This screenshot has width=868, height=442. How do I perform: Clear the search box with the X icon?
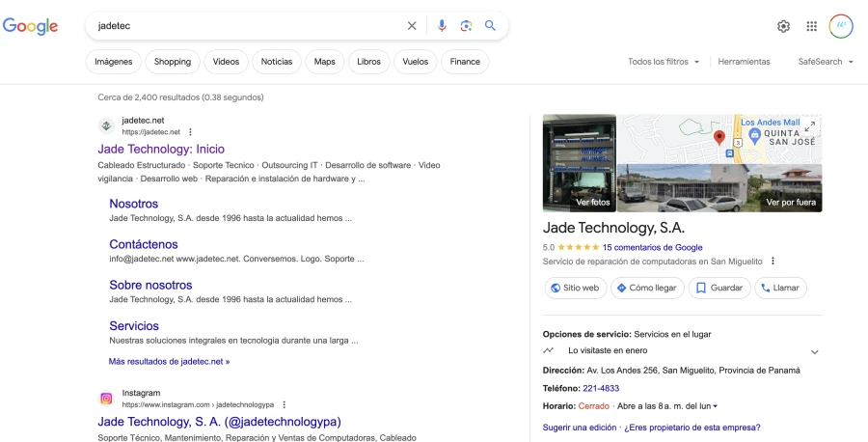click(x=412, y=25)
